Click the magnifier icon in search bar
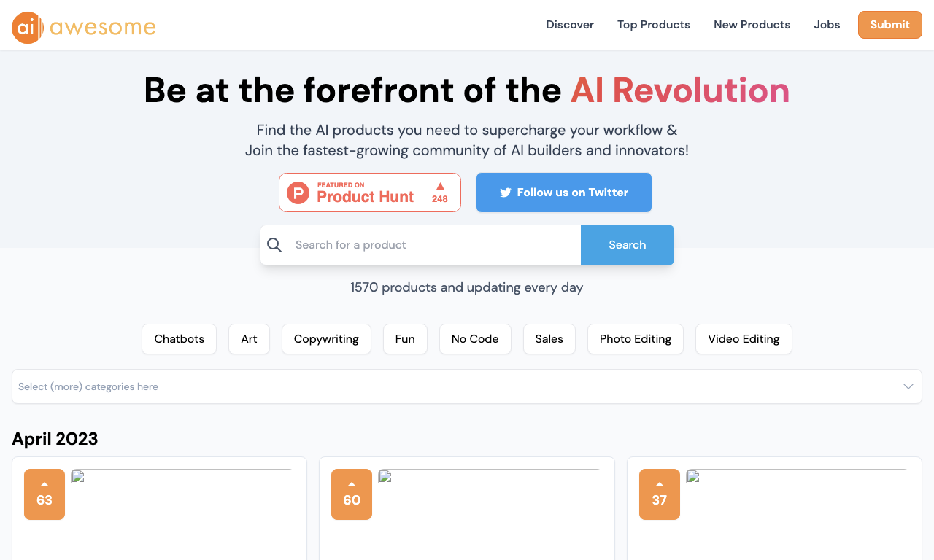Screen dimensions: 934x560 click(274, 245)
